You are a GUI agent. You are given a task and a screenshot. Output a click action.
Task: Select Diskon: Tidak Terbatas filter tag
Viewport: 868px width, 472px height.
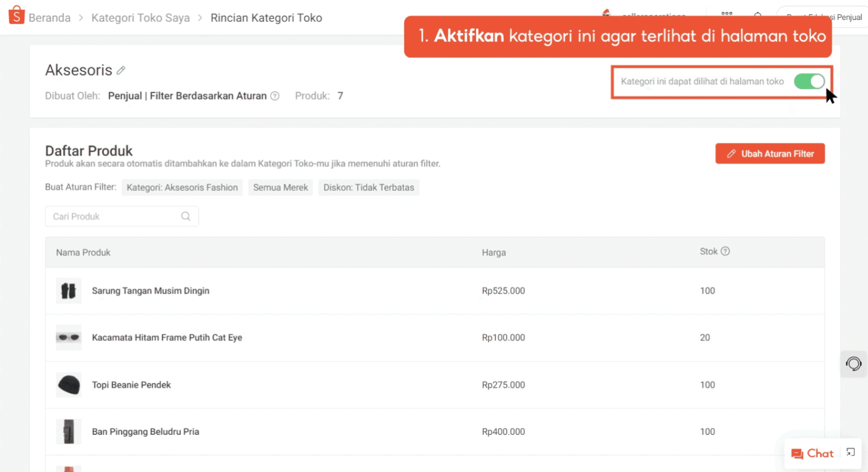point(369,188)
